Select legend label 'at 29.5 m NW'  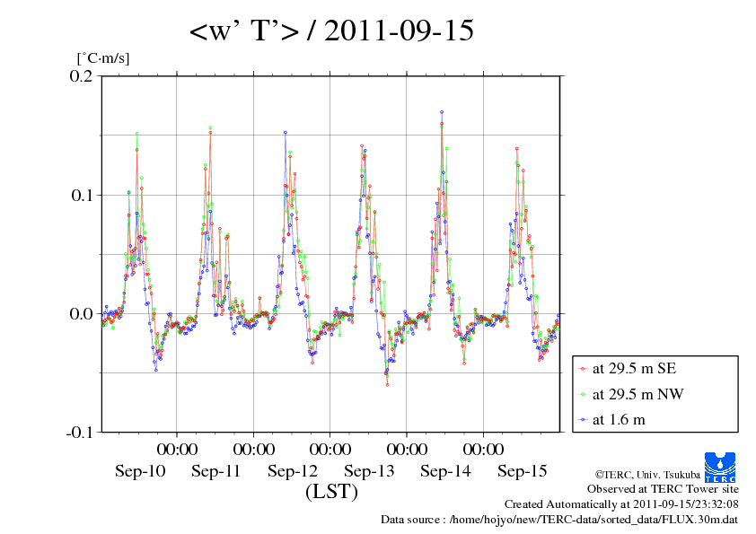click(637, 394)
